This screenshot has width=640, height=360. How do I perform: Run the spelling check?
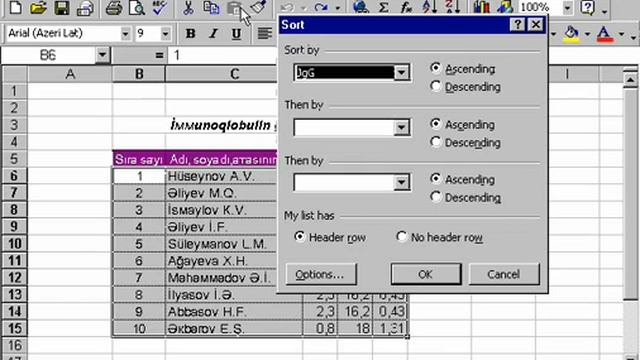tap(160, 7)
